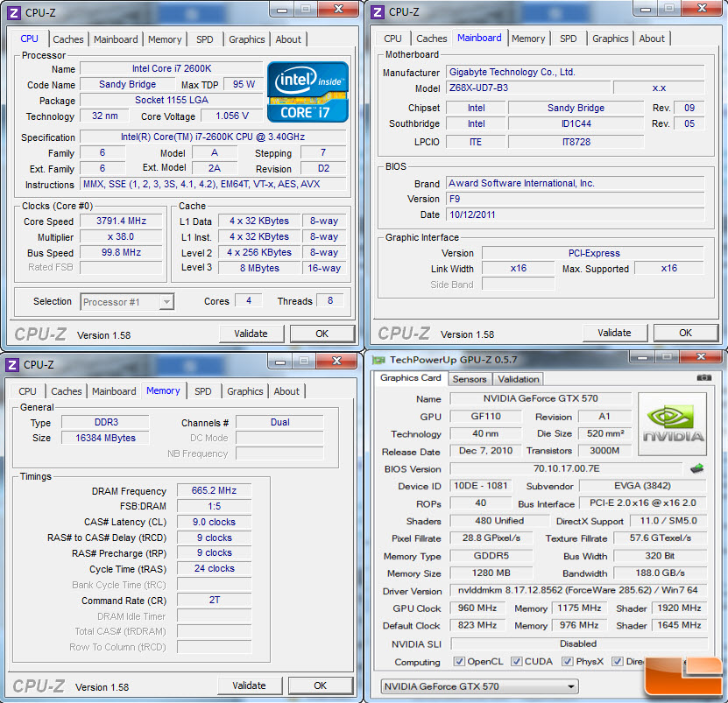Switch to the SPD tab in the CPU-Z motherboard window

pyautogui.click(x=569, y=39)
